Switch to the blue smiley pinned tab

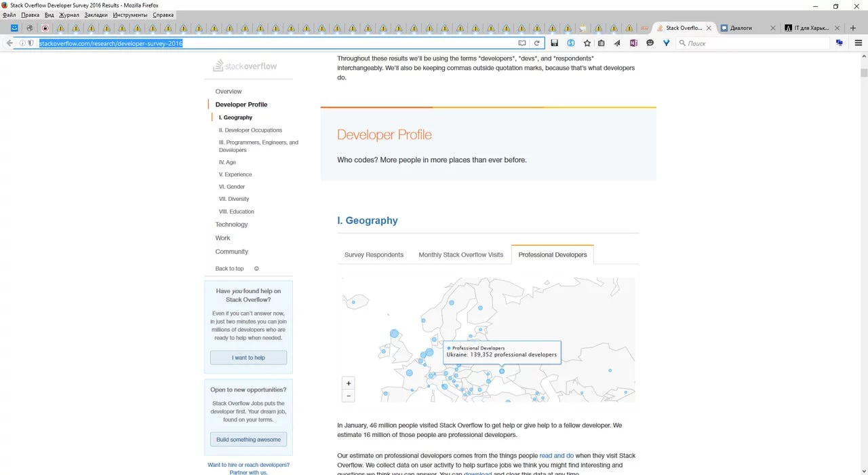click(x=14, y=28)
